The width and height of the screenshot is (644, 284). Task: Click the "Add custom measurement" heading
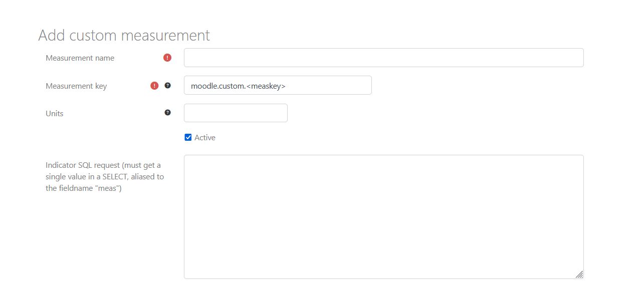[x=124, y=36]
